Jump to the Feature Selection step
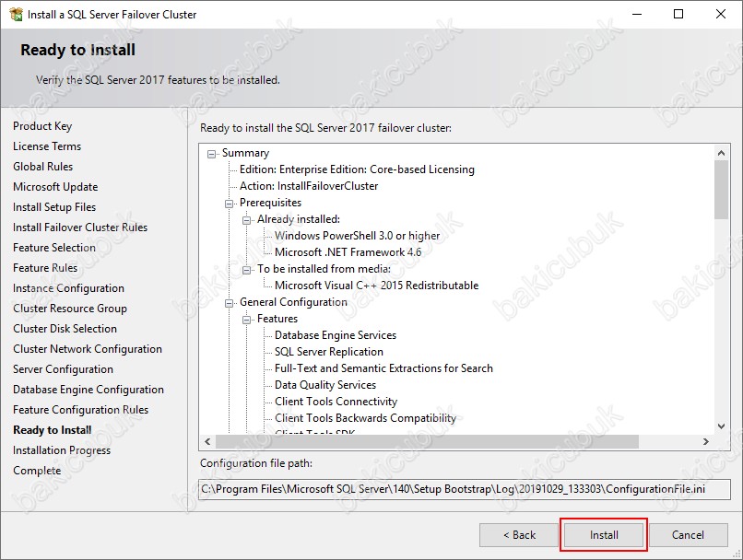 click(x=54, y=248)
